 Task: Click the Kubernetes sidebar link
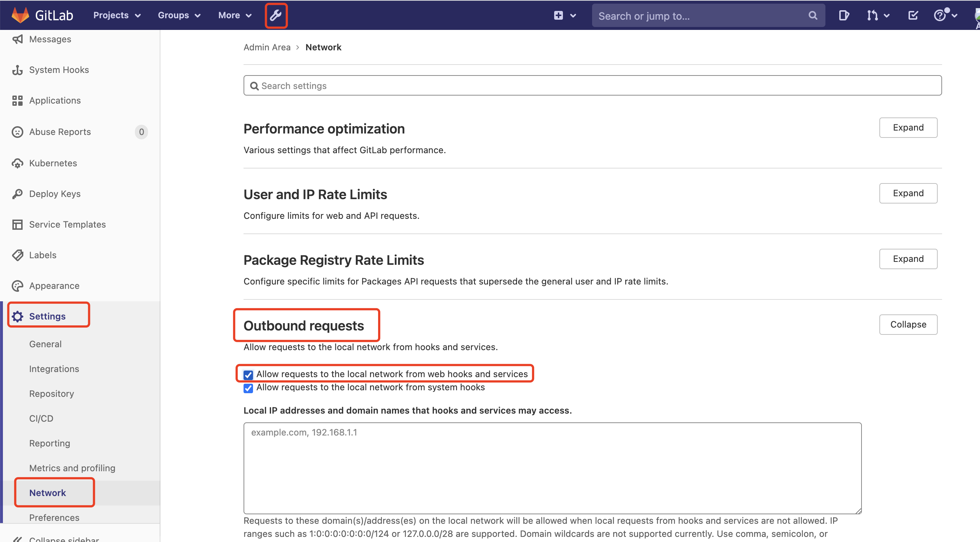tap(53, 163)
